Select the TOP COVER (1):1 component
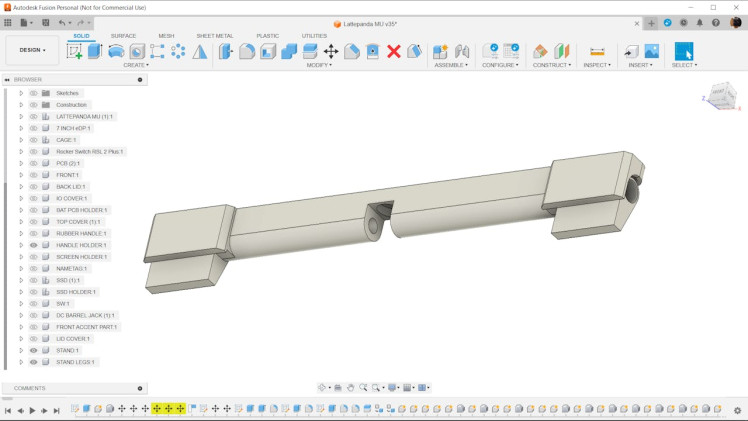 pos(78,222)
